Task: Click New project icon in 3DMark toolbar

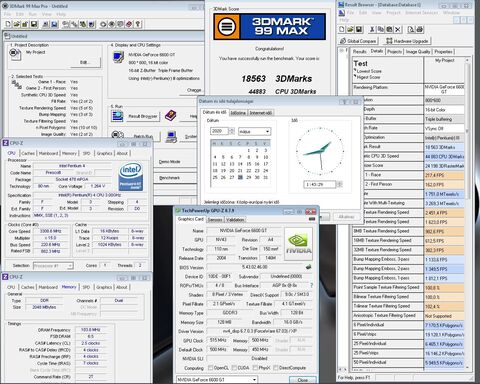Action: pyautogui.click(x=8, y=24)
